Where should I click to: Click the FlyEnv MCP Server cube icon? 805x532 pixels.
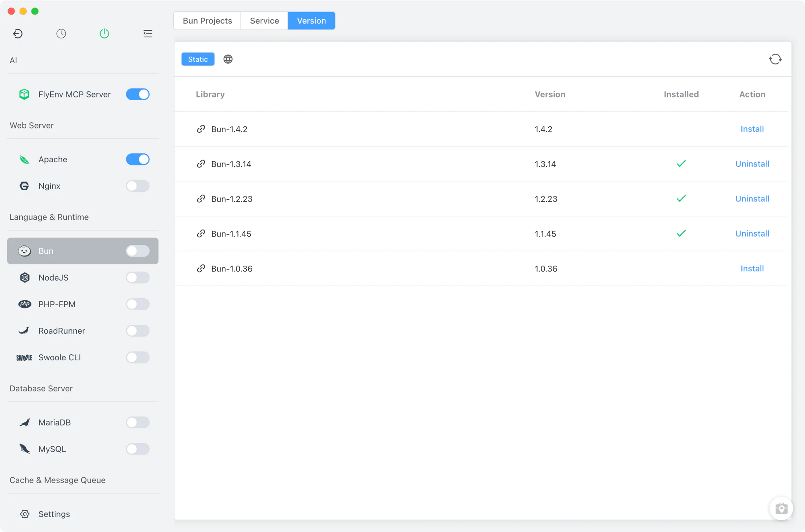click(x=24, y=94)
